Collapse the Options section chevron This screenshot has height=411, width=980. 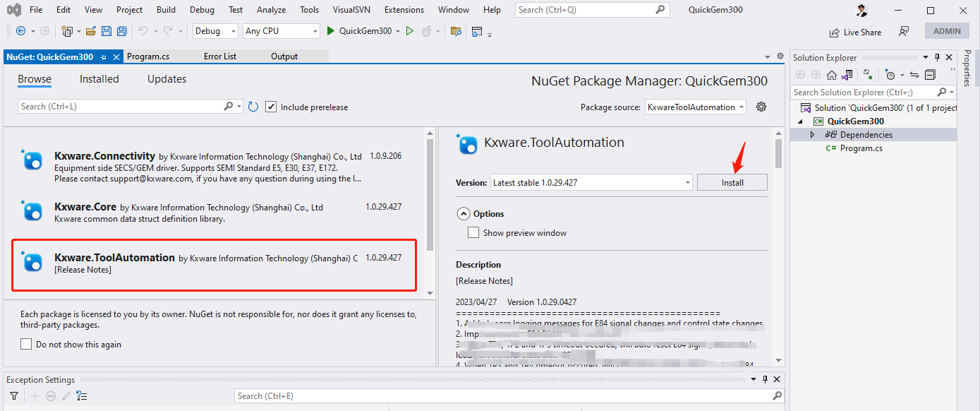pos(464,213)
